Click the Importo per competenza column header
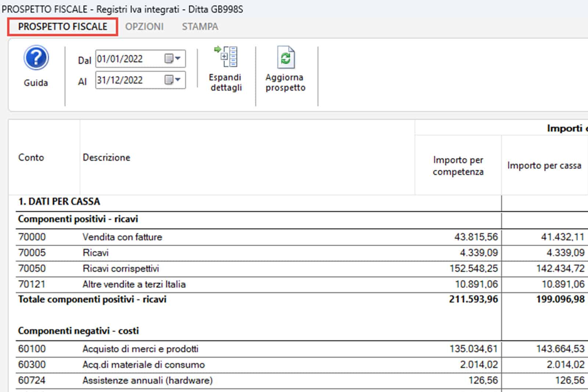Screen dimensions: 588x392 point(458,166)
